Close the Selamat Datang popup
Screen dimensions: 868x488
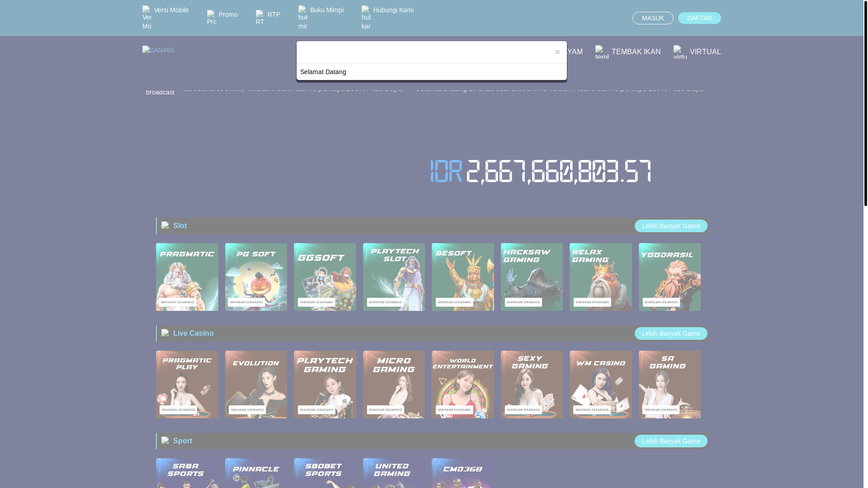point(557,52)
